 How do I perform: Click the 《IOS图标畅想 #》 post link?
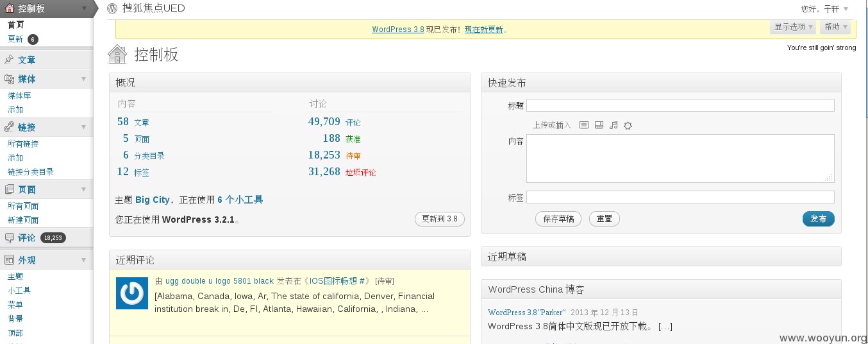pyautogui.click(x=337, y=281)
